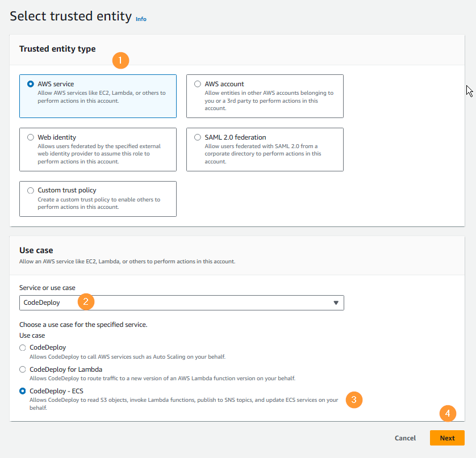Click the SAML 2.0 federation description text
This screenshot has height=458, width=476.
(263, 154)
